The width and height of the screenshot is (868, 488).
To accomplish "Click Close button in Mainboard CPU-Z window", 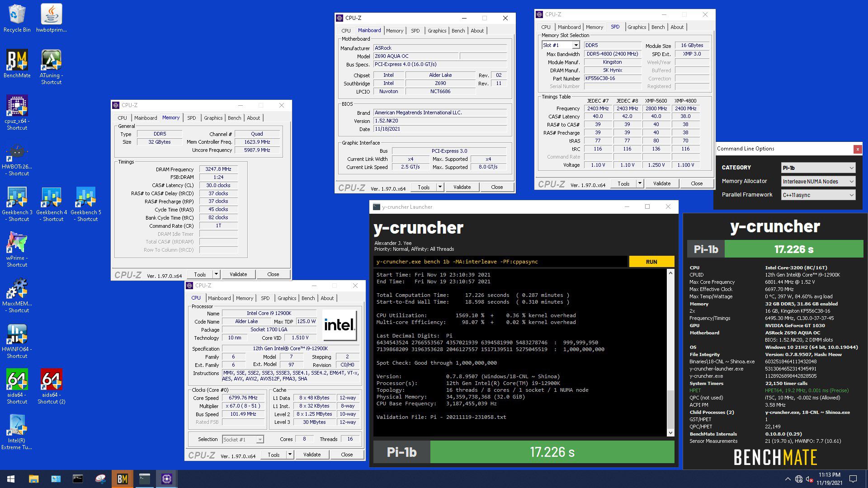I will (497, 187).
